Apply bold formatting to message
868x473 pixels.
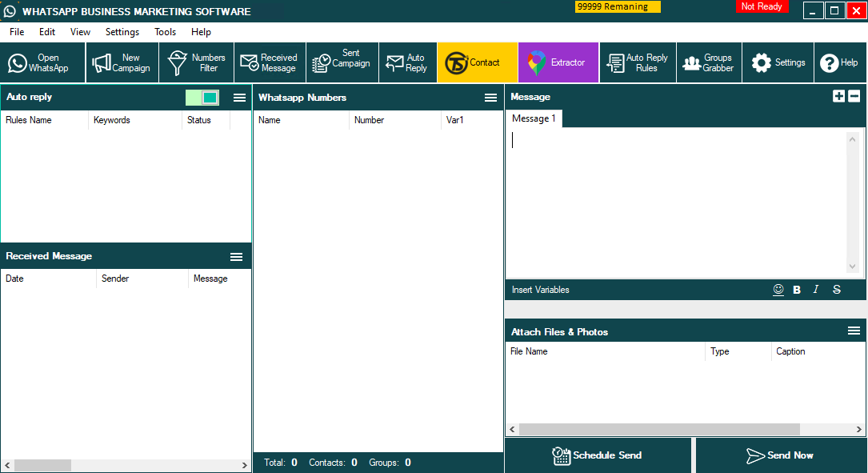tap(797, 290)
